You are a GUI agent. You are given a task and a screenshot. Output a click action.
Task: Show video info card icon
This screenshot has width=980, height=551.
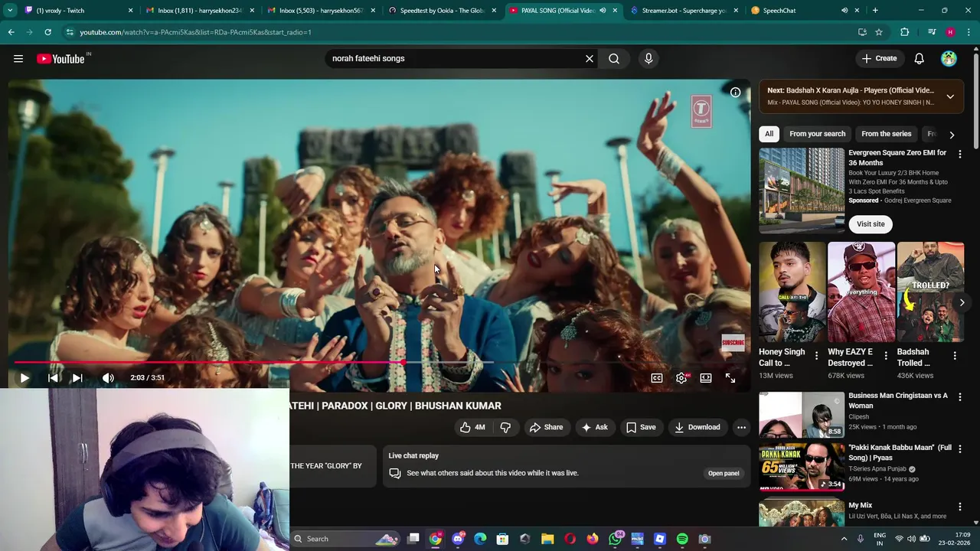click(735, 92)
